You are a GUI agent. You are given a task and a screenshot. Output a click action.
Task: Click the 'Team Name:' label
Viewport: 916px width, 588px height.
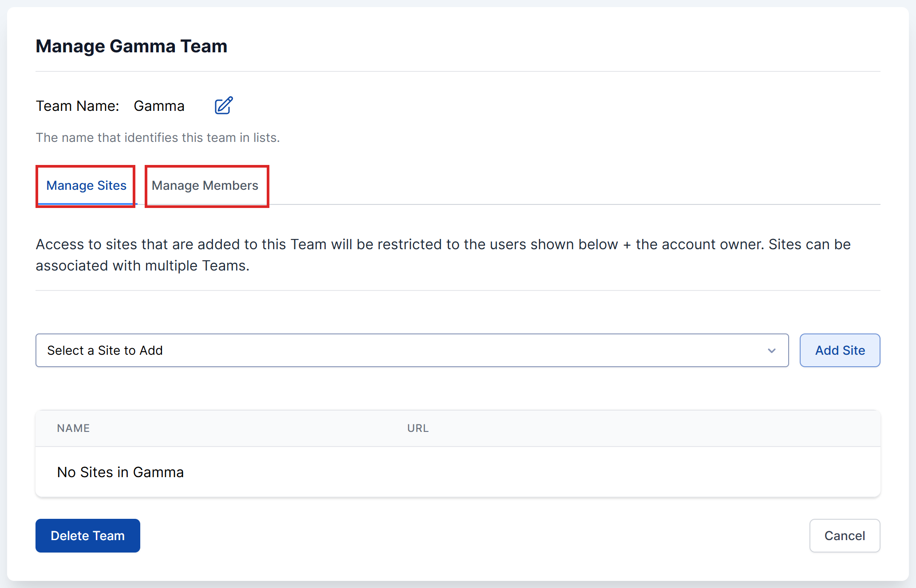point(78,106)
